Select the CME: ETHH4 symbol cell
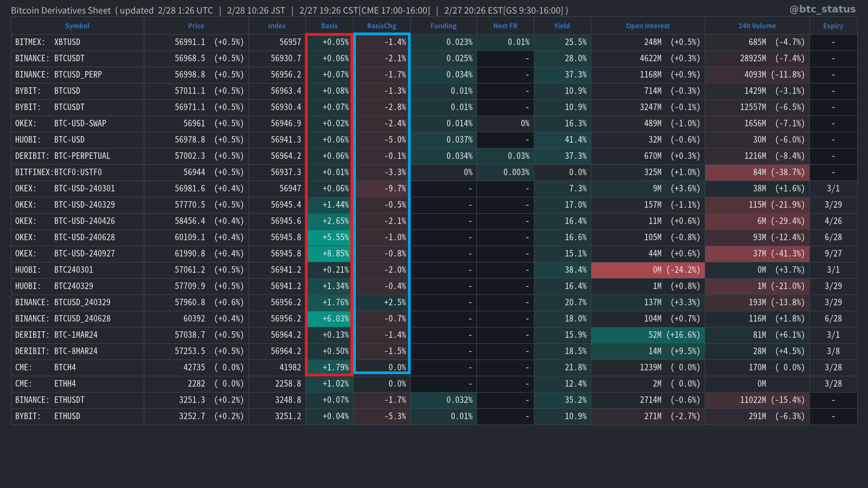 (78, 384)
